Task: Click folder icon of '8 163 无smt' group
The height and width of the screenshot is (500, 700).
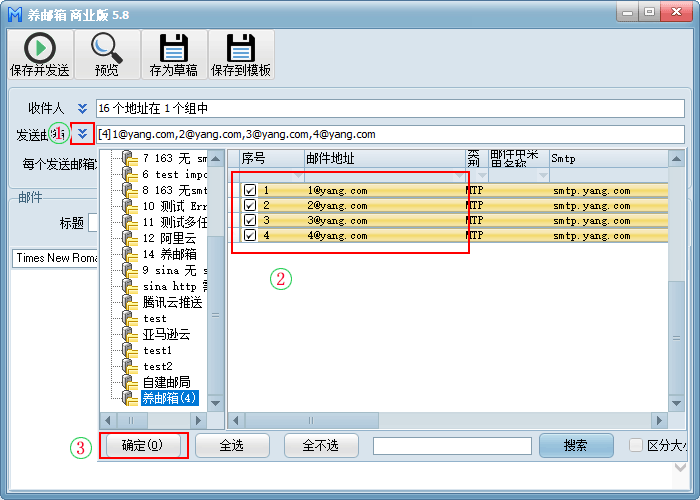Action: click(130, 191)
